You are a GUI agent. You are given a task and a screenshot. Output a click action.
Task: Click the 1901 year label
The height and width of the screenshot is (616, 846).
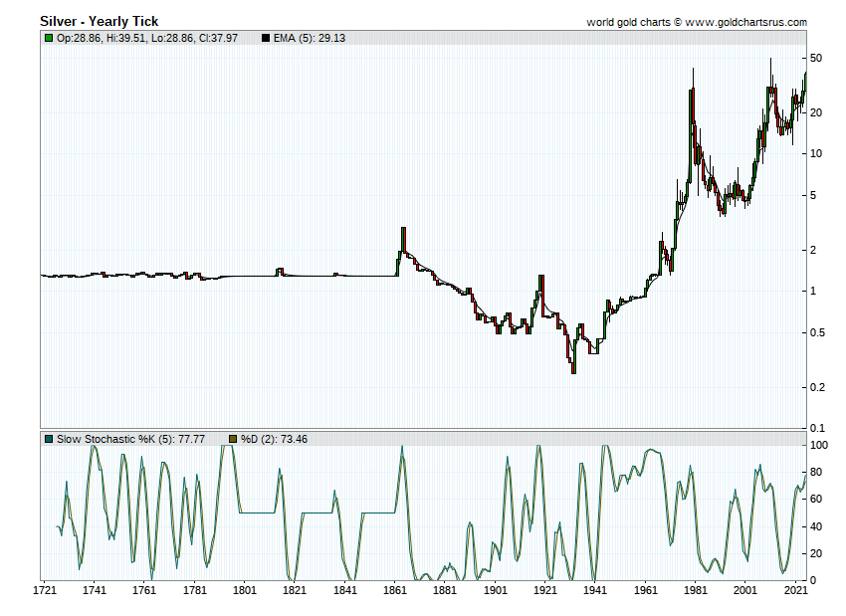496,590
